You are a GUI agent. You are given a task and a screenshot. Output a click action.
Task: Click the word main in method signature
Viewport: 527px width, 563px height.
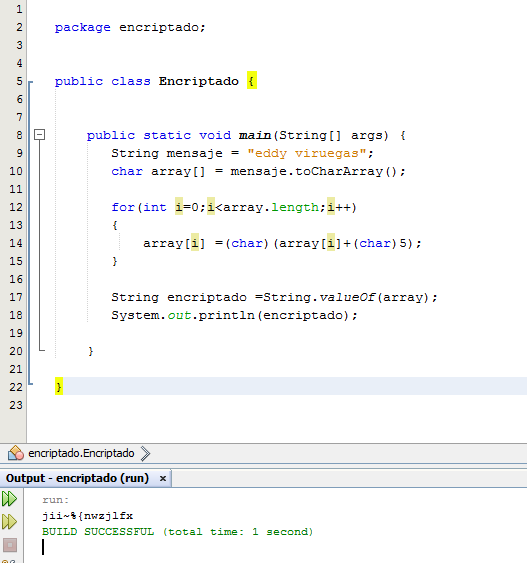[255, 135]
